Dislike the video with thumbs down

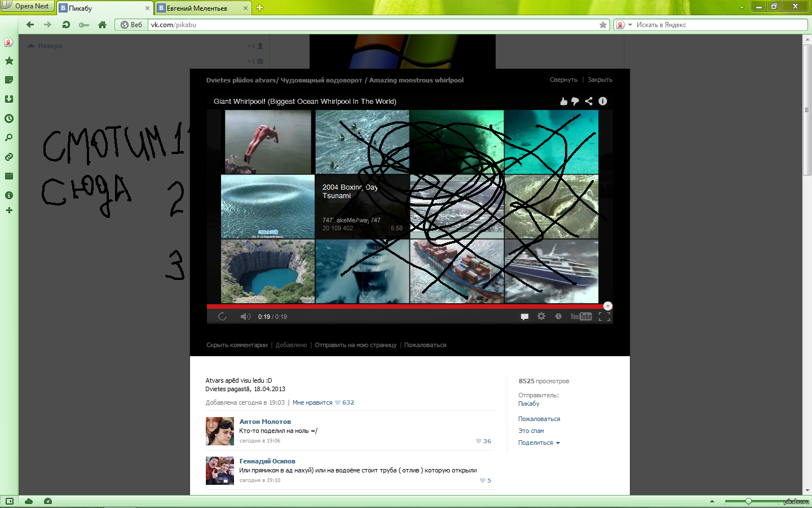tap(575, 101)
